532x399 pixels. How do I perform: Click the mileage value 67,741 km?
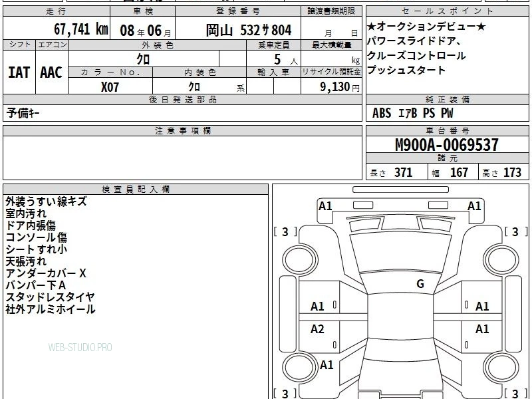pyautogui.click(x=80, y=29)
